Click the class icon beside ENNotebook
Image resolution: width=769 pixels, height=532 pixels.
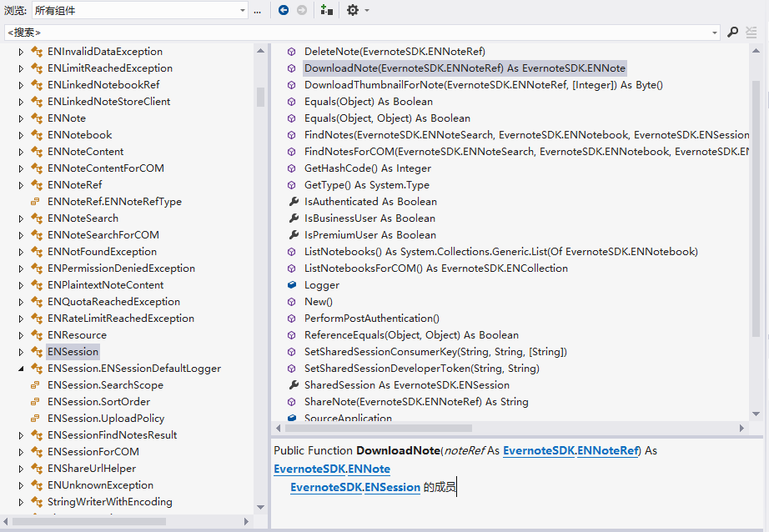pyautogui.click(x=37, y=135)
